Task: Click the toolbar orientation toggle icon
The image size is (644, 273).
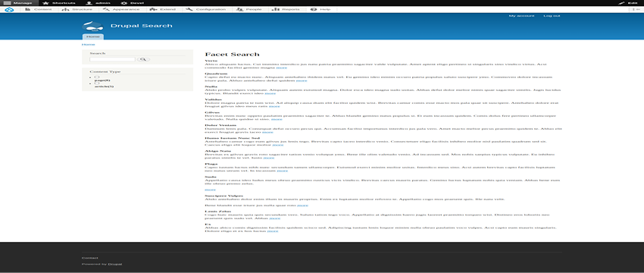Action: [x=636, y=9]
